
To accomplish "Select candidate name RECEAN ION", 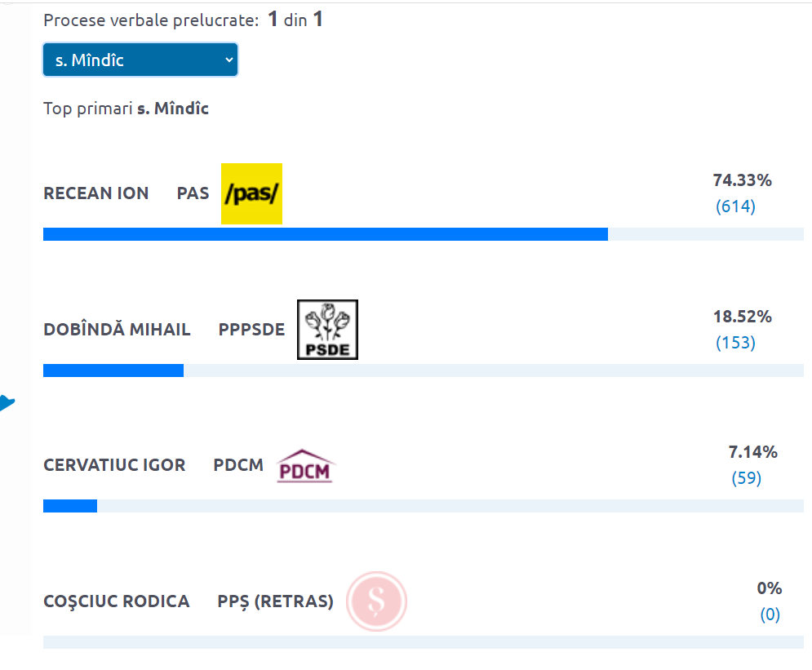I will pos(95,193).
